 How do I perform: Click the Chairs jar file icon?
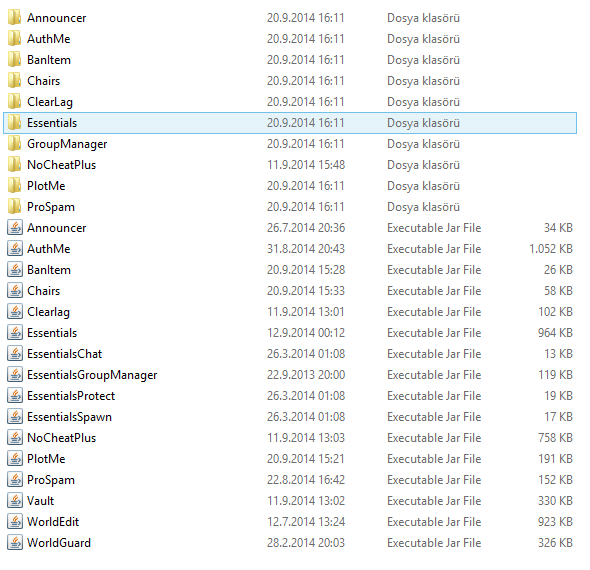(x=15, y=291)
